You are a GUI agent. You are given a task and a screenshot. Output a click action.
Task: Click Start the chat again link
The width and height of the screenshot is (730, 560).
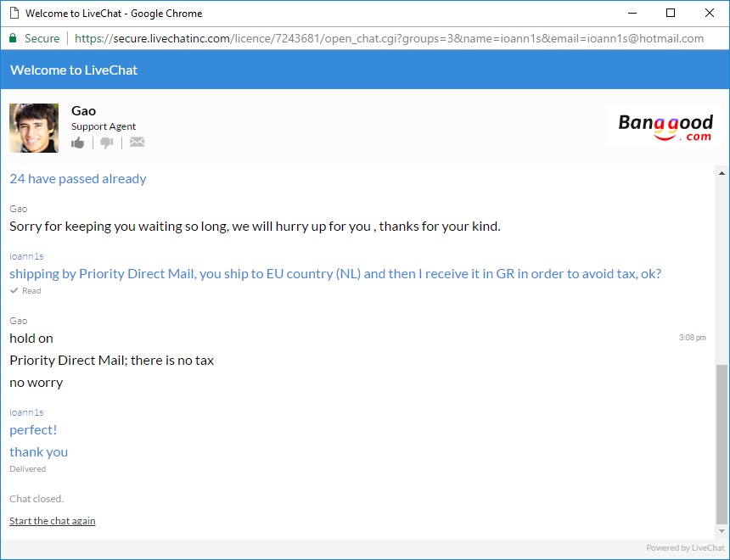pos(53,521)
